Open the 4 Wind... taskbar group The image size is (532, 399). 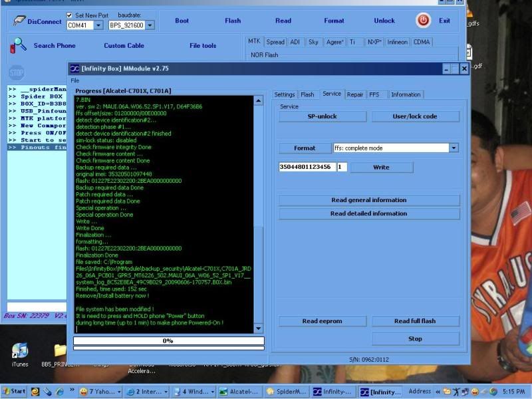pyautogui.click(x=194, y=392)
